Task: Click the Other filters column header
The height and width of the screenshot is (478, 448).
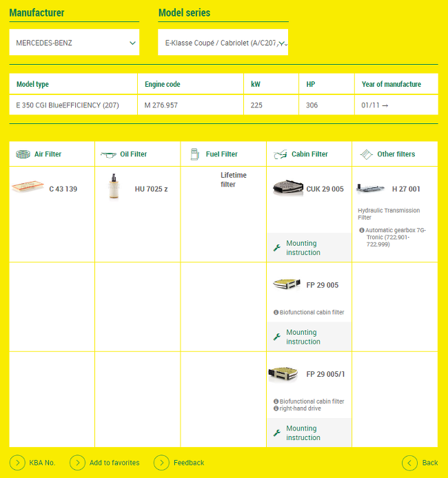Action: click(395, 154)
